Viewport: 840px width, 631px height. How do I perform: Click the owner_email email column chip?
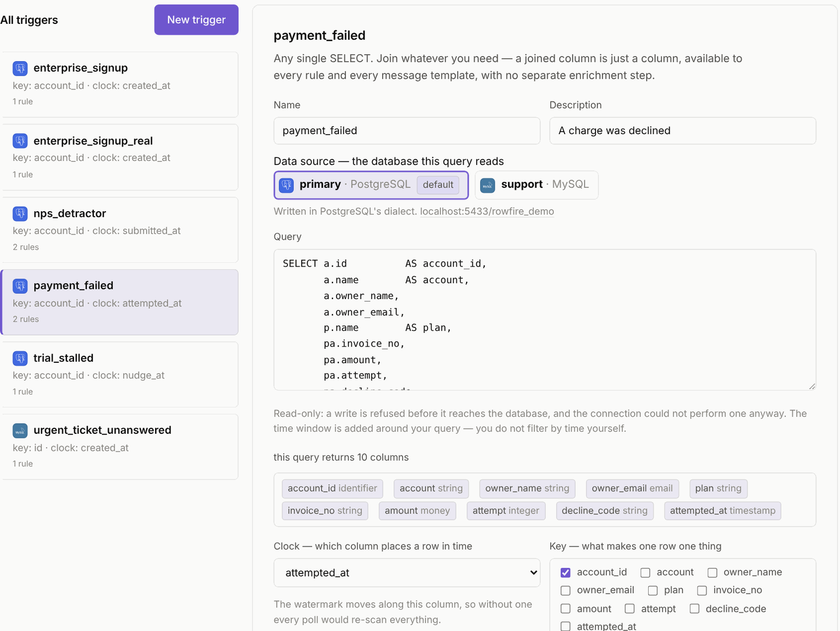tap(632, 488)
